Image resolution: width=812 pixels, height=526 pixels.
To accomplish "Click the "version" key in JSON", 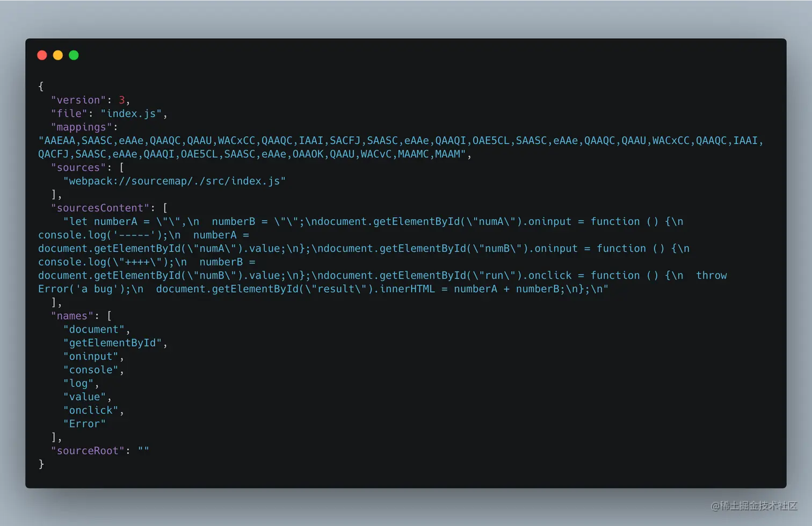I will (78, 100).
